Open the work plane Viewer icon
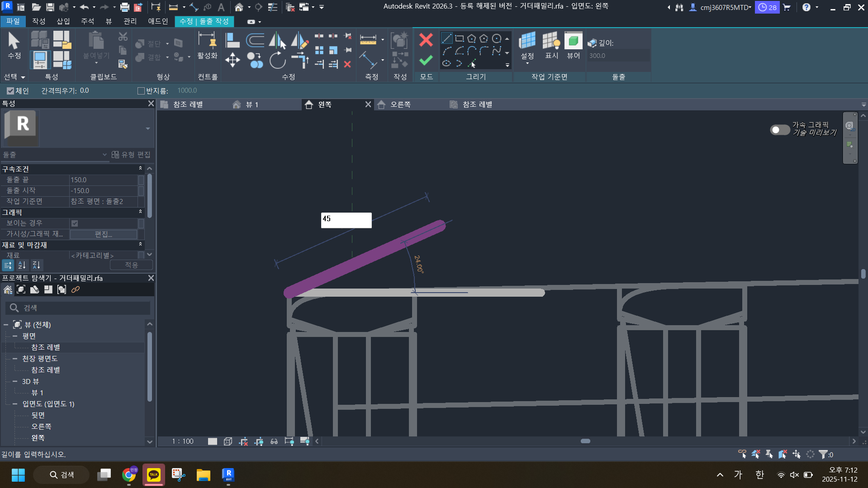This screenshot has height=488, width=868. pos(573,46)
